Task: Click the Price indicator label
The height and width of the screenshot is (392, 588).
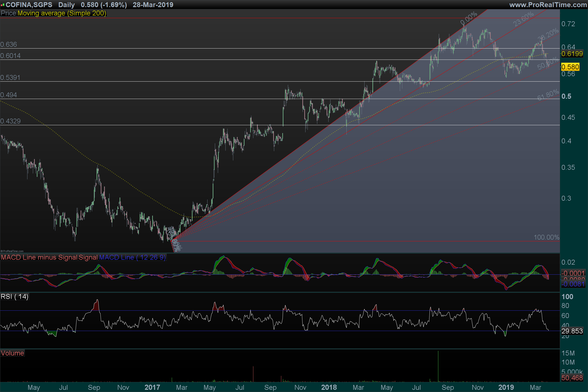Action: coord(8,13)
